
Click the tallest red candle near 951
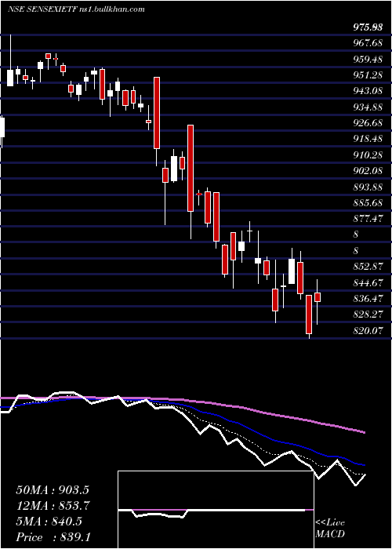tap(157, 113)
